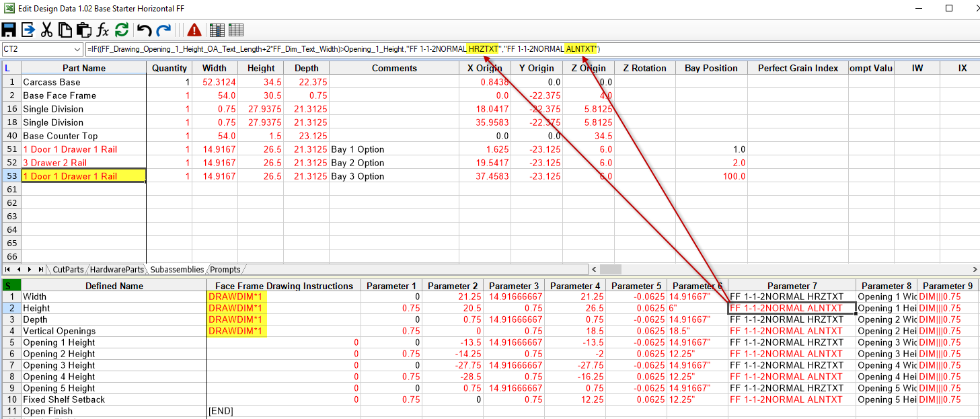The height and width of the screenshot is (419, 980).
Task: Go to first sheet tab arrow
Action: click(x=8, y=270)
